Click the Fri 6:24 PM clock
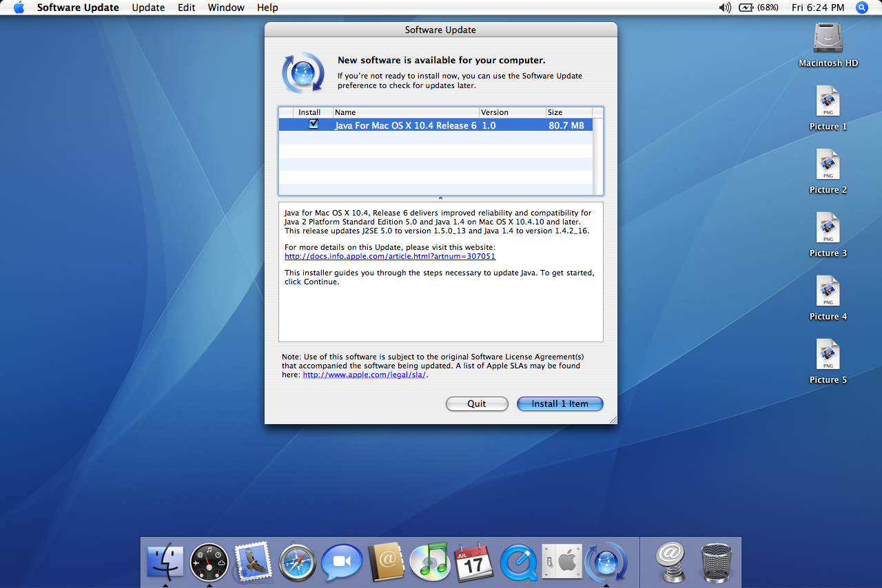The width and height of the screenshot is (882, 588). tap(818, 8)
